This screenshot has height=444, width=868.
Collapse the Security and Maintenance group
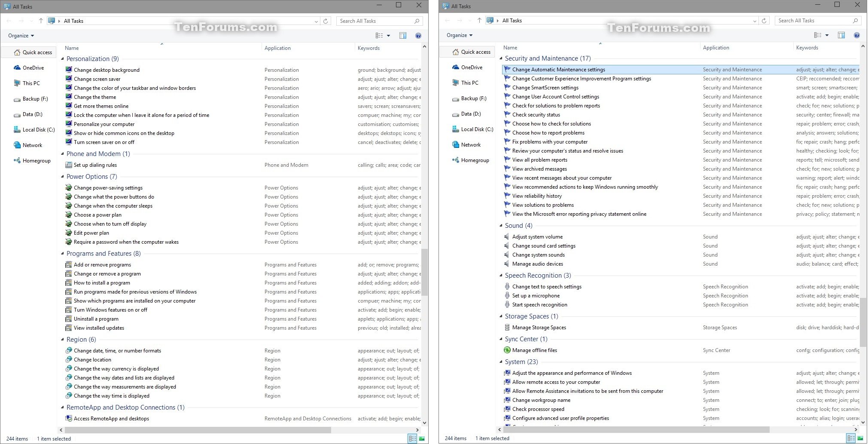click(x=501, y=58)
